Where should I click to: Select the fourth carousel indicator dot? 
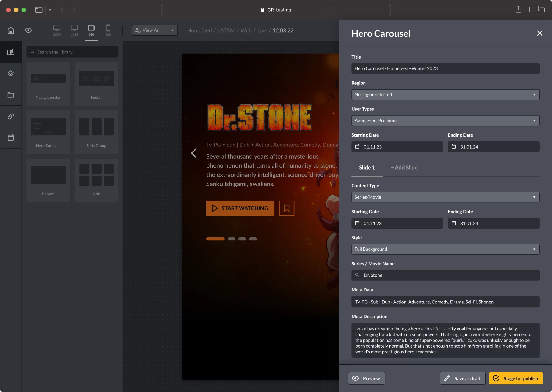point(253,239)
